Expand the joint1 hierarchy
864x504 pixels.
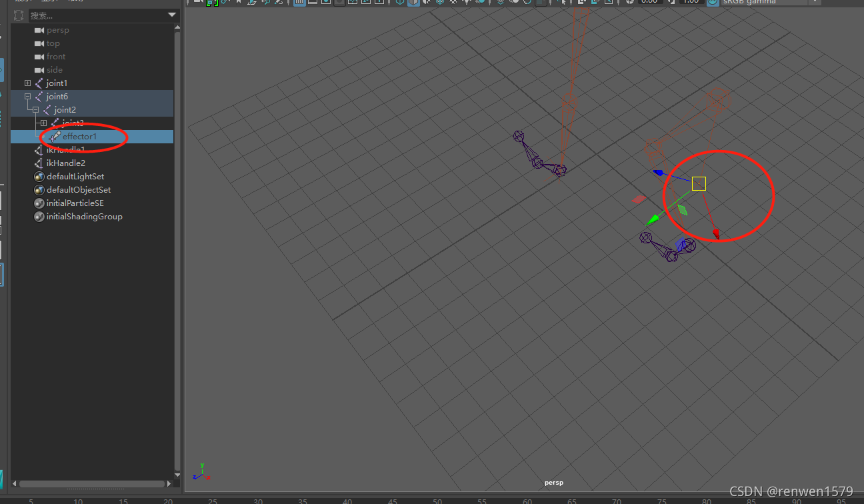click(x=27, y=83)
